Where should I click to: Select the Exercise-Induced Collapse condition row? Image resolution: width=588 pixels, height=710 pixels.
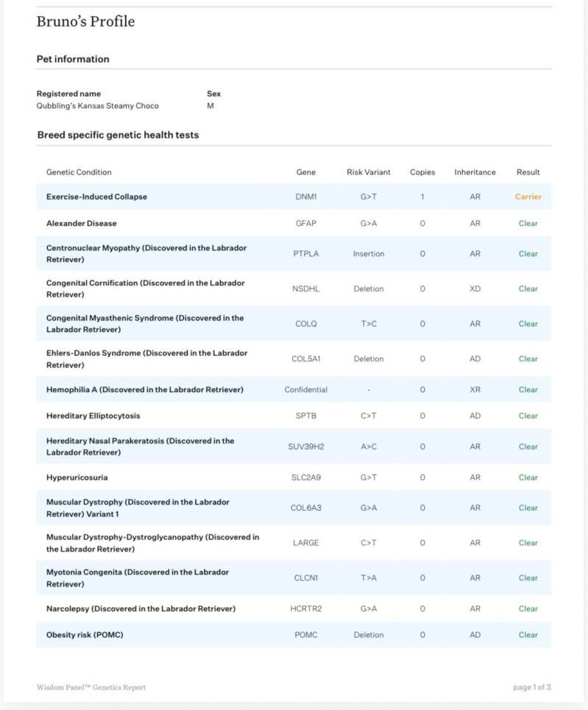tap(96, 197)
